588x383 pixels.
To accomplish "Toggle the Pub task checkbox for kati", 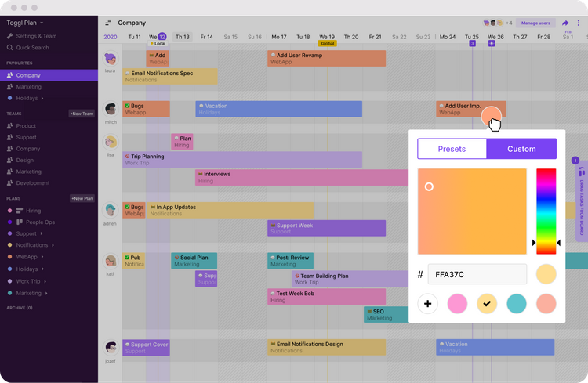I will 128,258.
